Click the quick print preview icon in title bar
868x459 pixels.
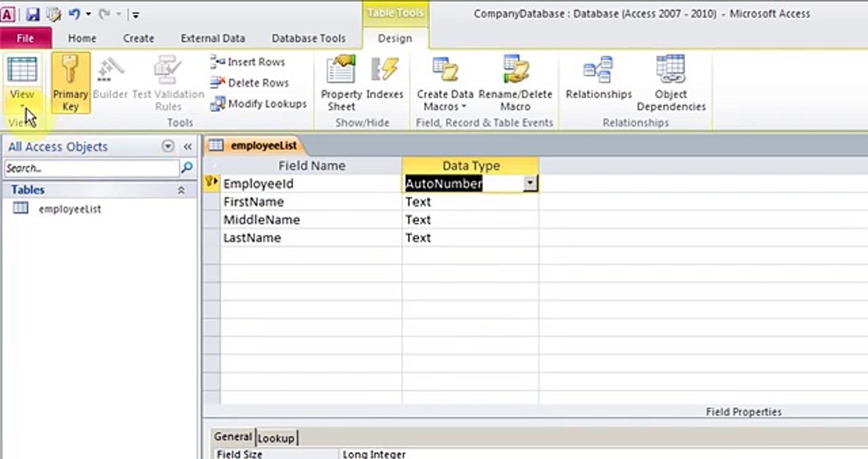point(54,14)
